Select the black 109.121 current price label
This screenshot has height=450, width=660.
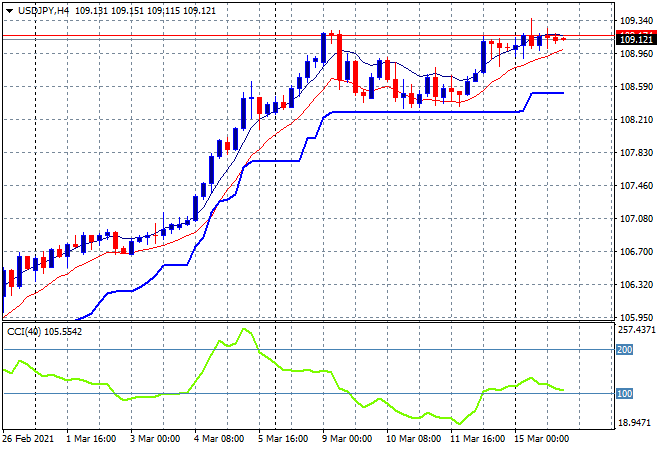click(636, 40)
